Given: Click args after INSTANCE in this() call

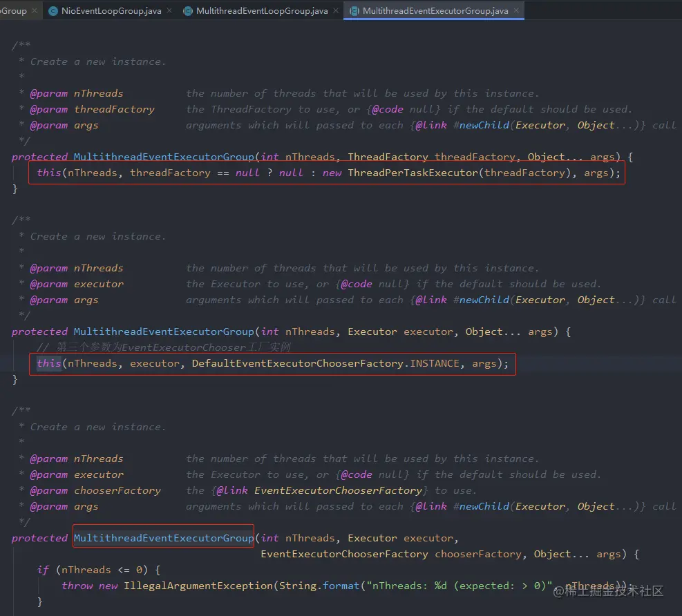Looking at the screenshot, I should 484,363.
